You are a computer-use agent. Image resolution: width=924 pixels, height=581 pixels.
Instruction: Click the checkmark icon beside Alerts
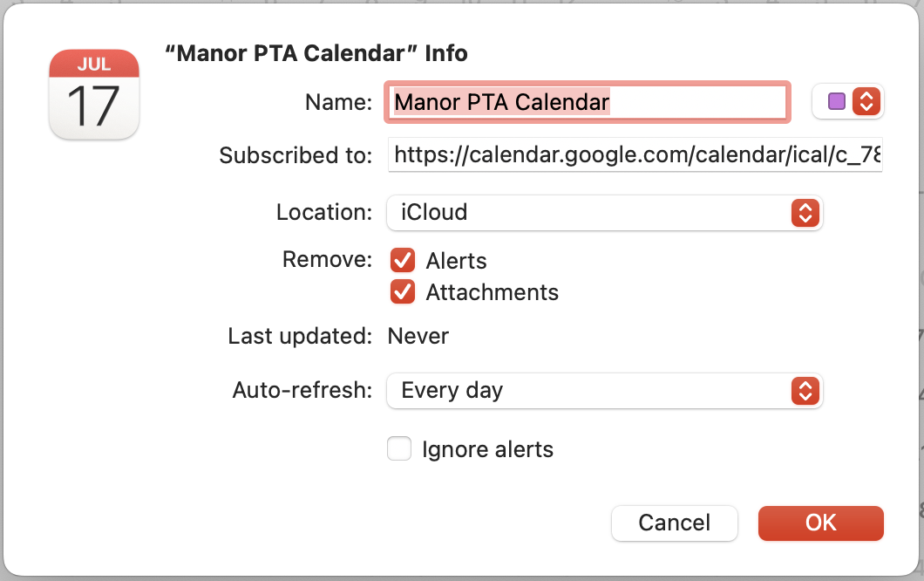click(402, 260)
